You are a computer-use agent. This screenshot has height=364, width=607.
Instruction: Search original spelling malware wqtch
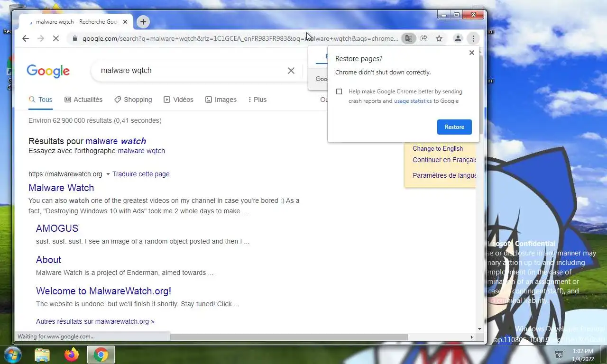(x=141, y=151)
